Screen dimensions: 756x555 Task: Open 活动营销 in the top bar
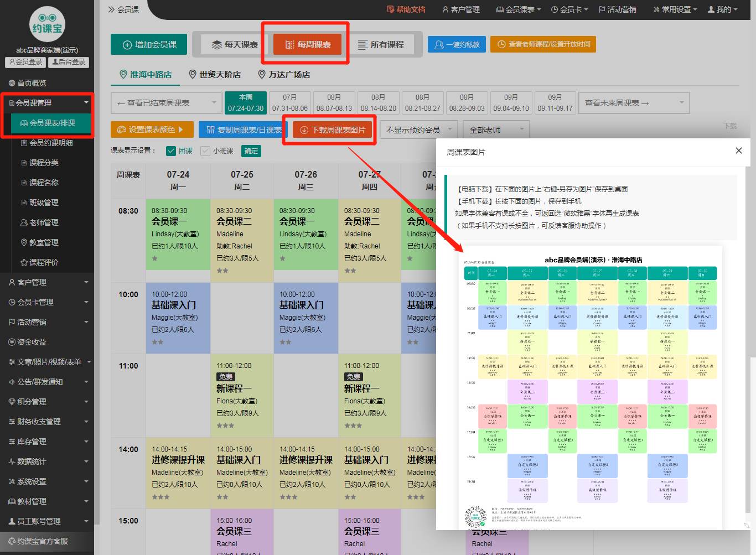618,9
